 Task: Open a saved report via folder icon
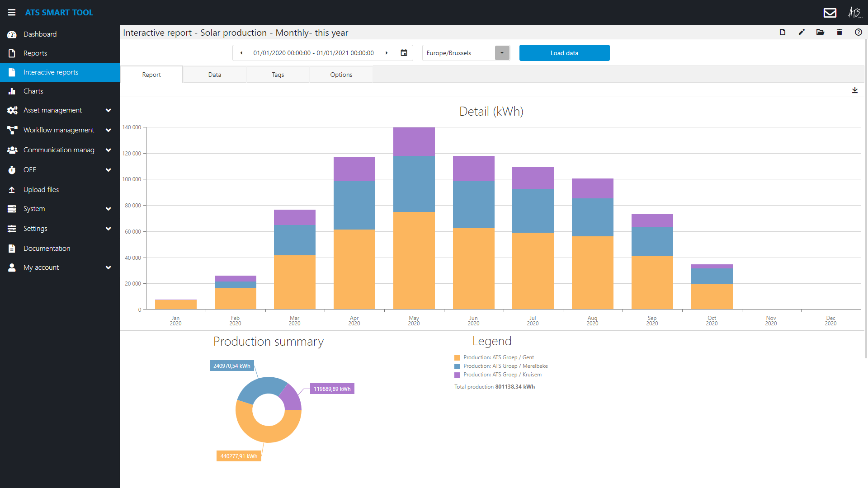tap(821, 32)
